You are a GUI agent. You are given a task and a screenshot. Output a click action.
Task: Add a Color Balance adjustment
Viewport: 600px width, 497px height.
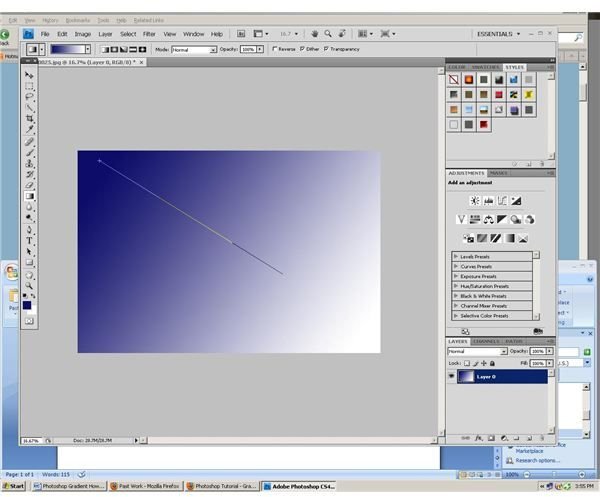pos(488,220)
